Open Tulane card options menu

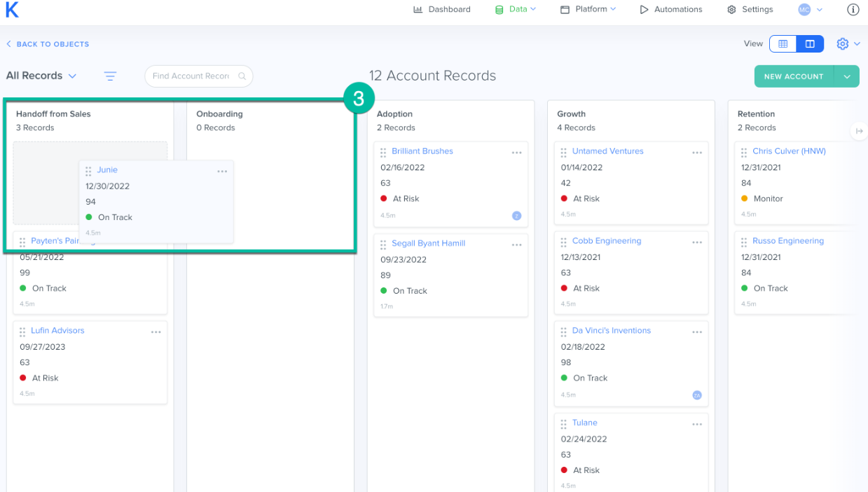click(x=697, y=424)
